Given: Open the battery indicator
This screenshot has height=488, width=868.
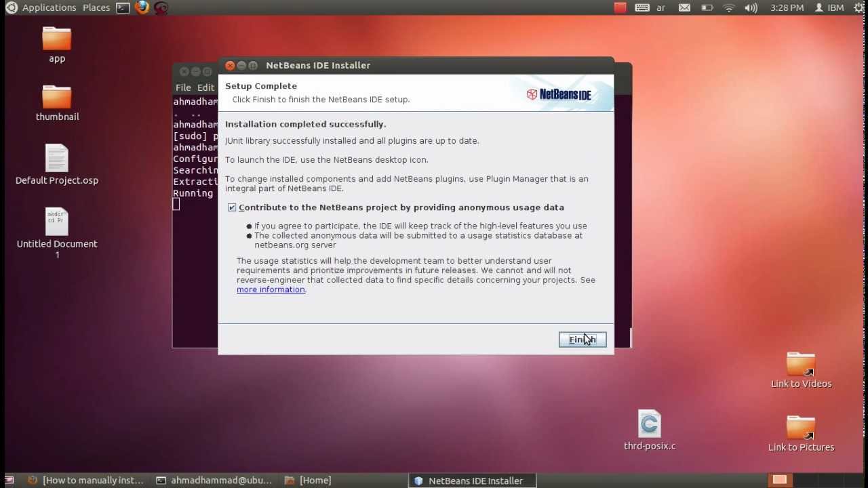Looking at the screenshot, I should (x=707, y=7).
